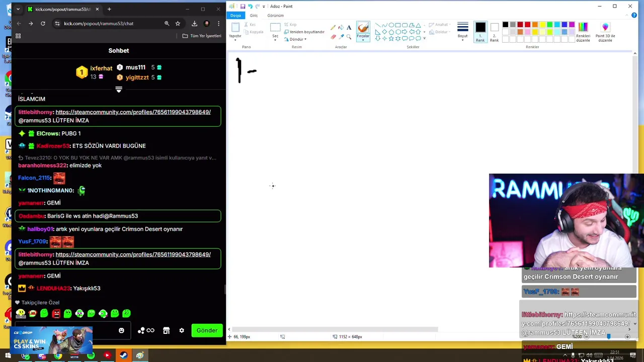Click the emoji smiley icon in chat input
The height and width of the screenshot is (362, 644).
click(121, 330)
